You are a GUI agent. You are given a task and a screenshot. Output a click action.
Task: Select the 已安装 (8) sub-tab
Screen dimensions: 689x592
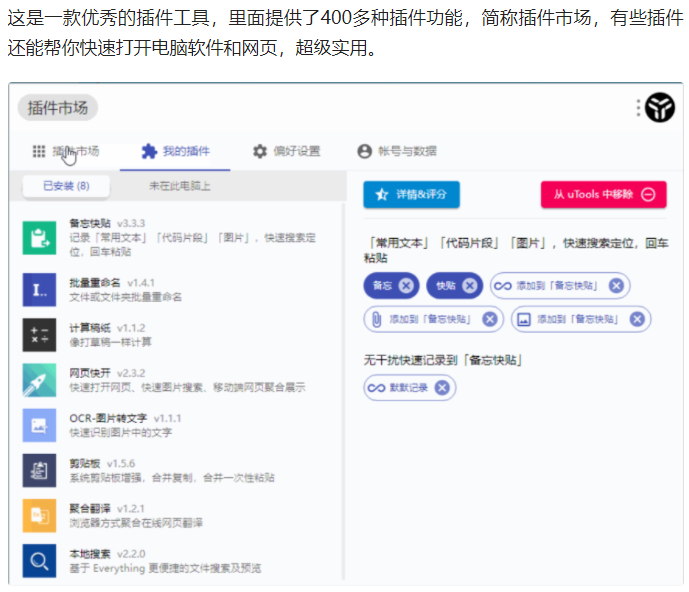[66, 186]
